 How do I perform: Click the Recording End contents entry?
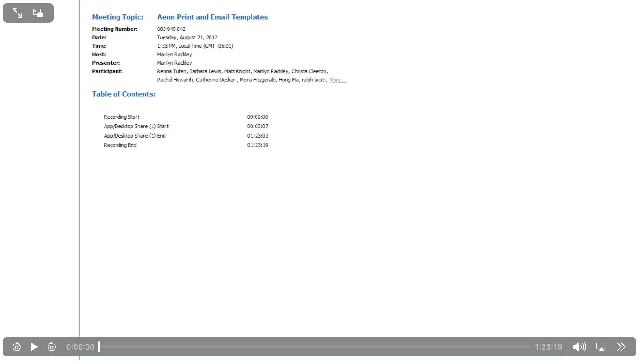coord(120,145)
